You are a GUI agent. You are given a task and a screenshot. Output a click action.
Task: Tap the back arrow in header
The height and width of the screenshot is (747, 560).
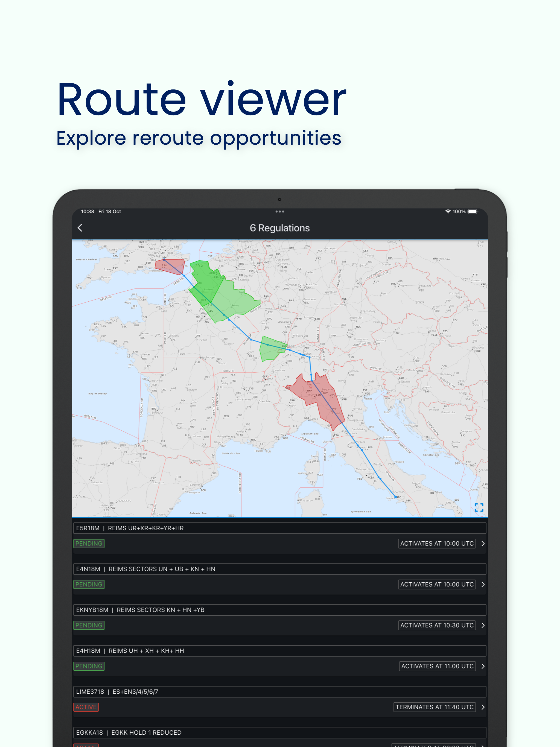(80, 228)
